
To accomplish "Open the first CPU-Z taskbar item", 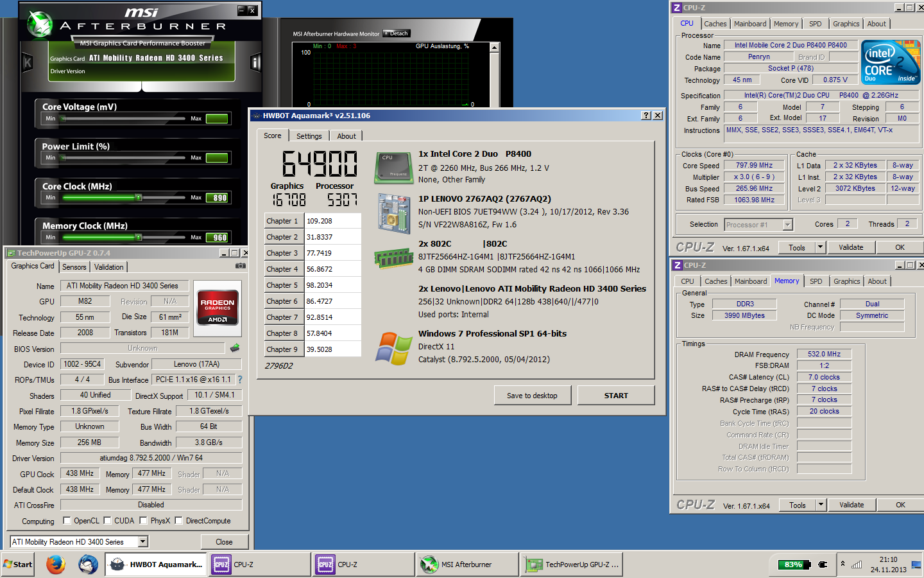I will point(259,565).
